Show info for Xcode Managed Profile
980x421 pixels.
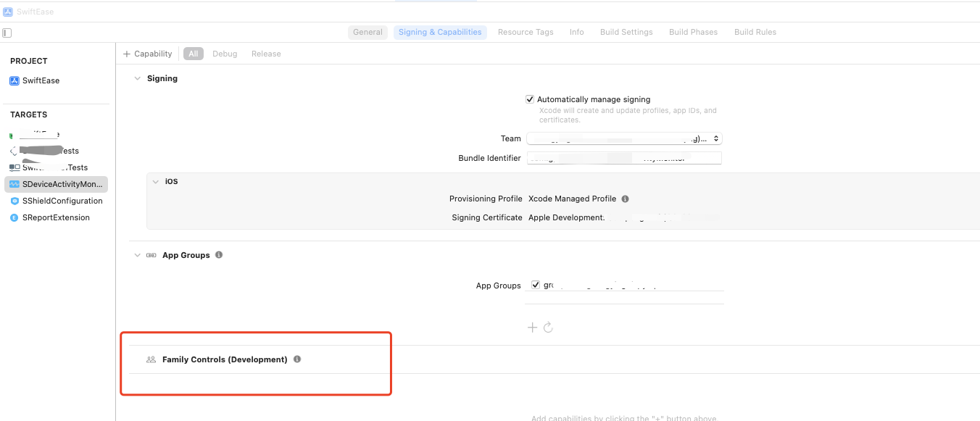coord(625,199)
